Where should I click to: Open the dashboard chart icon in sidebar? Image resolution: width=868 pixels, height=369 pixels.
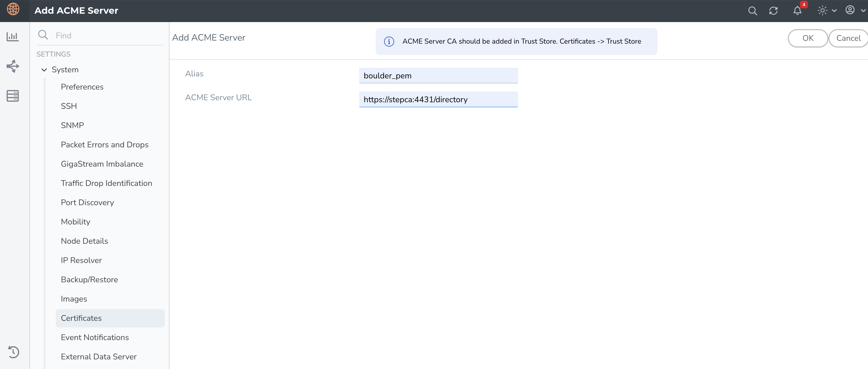click(x=13, y=37)
